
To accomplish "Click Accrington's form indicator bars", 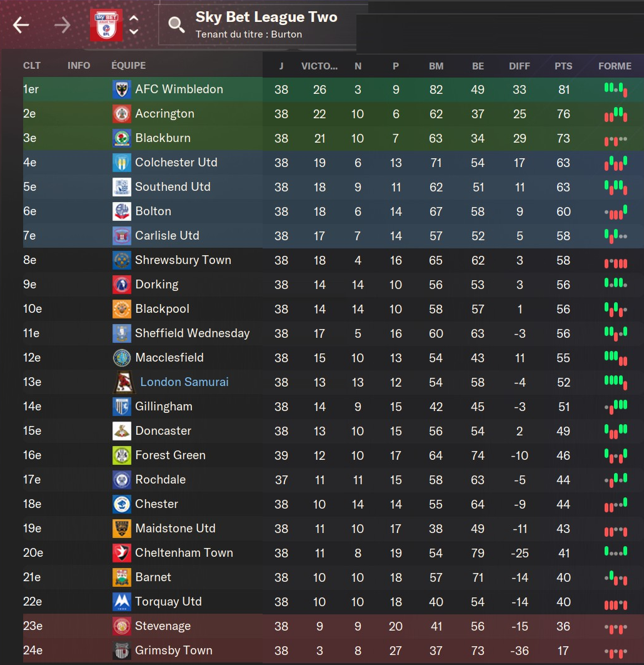I will click(x=615, y=114).
